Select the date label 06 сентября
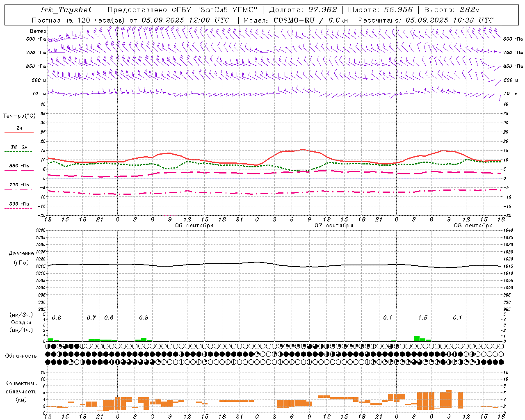The height and width of the screenshot is (420, 525). [x=194, y=226]
